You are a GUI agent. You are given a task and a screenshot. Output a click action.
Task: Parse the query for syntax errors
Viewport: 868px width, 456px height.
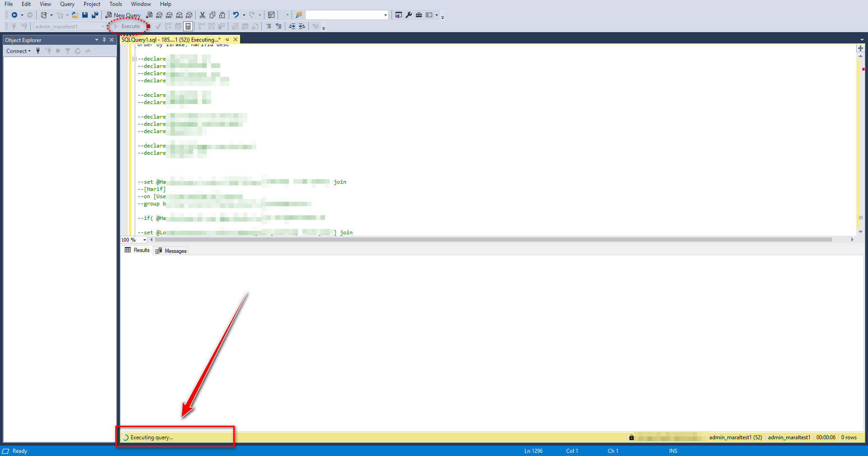[x=158, y=26]
